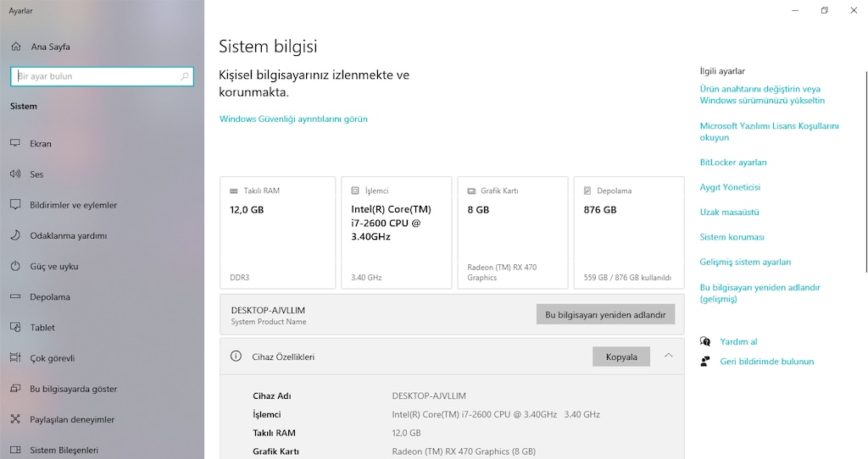Restore down the Ayarlar window
This screenshot has height=459, width=868.
824,10
